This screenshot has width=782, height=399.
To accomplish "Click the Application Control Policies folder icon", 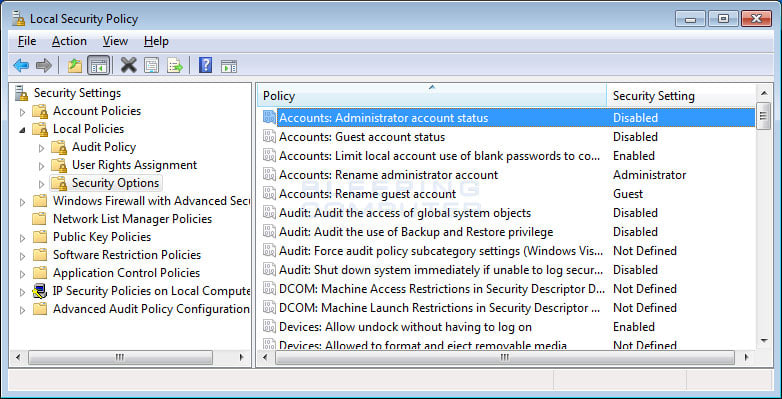I will (39, 273).
